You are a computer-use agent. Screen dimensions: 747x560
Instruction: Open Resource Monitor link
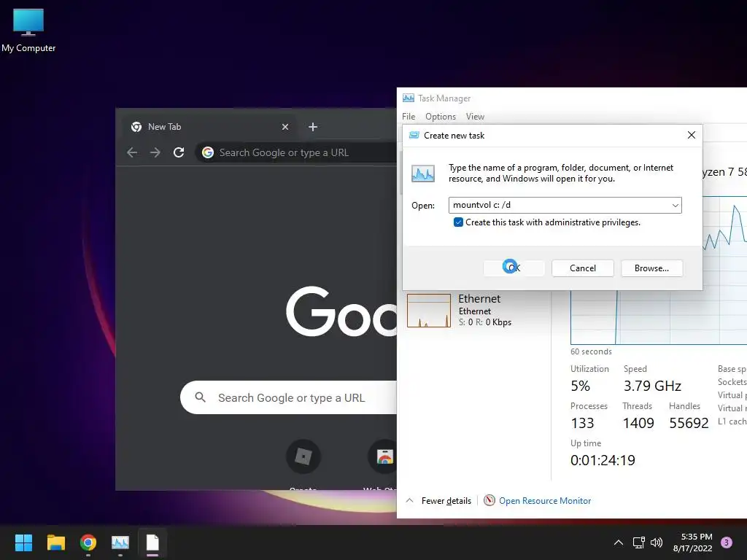545,500
